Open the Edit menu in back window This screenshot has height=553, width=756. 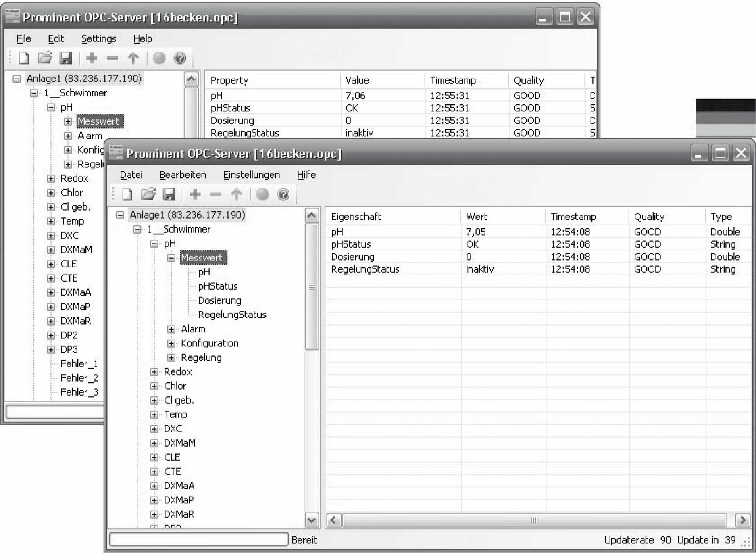pos(56,38)
